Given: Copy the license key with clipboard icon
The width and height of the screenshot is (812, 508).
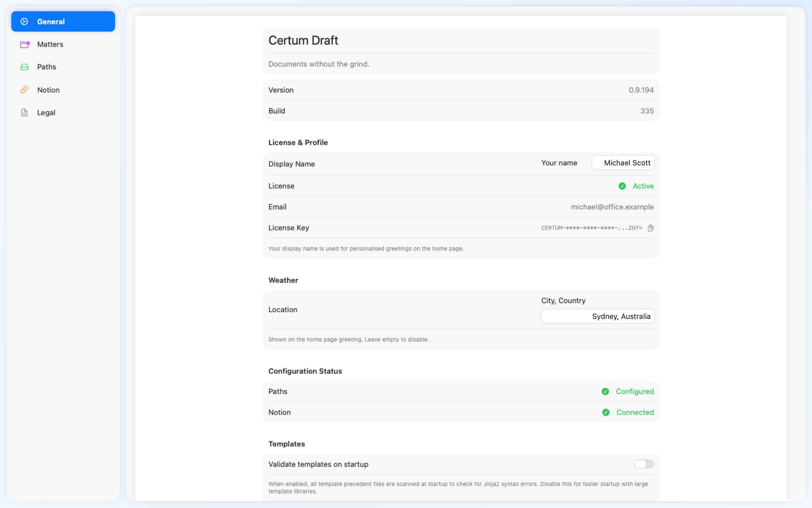Looking at the screenshot, I should 651,228.
